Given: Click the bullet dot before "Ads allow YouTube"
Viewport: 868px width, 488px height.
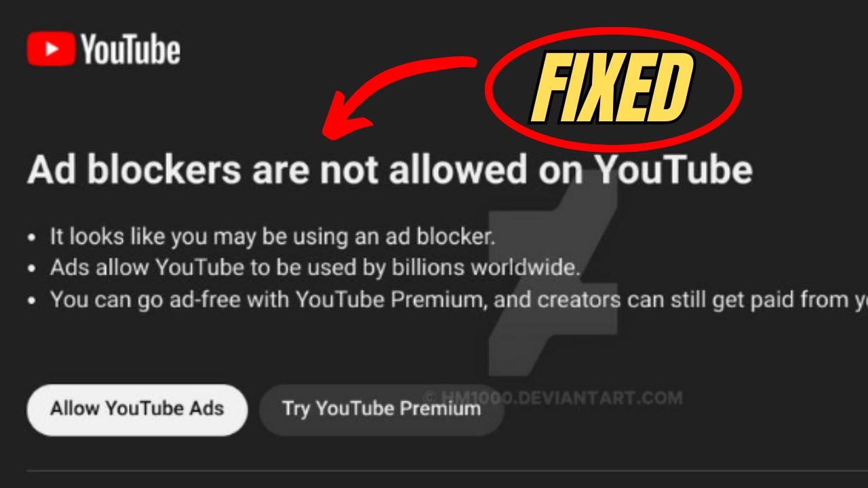Looking at the screenshot, I should coord(32,269).
